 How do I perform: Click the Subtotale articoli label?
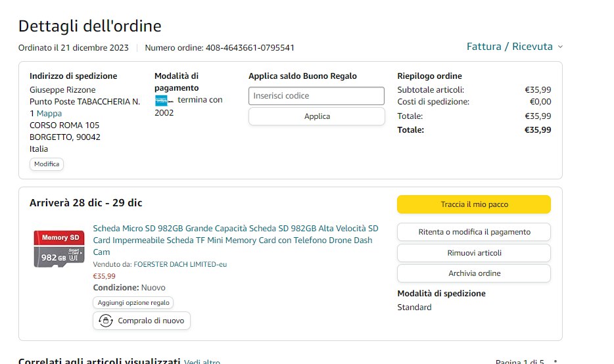431,89
